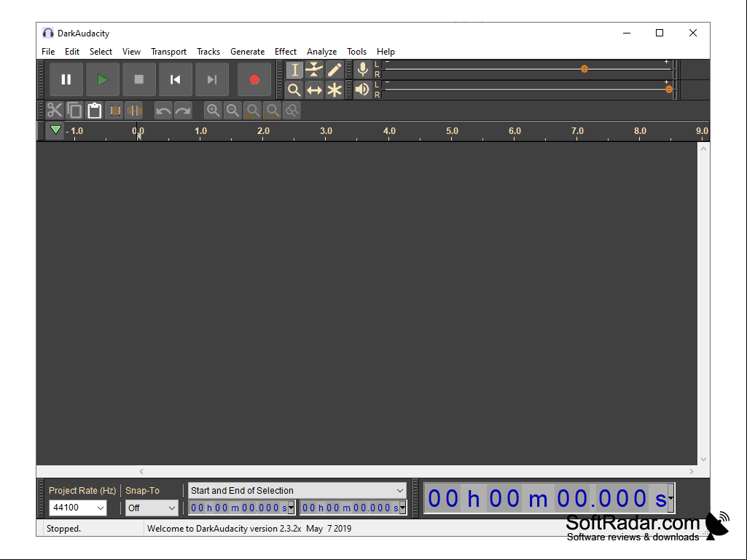
Task: Click the Paste clipboard icon
Action: click(x=94, y=111)
